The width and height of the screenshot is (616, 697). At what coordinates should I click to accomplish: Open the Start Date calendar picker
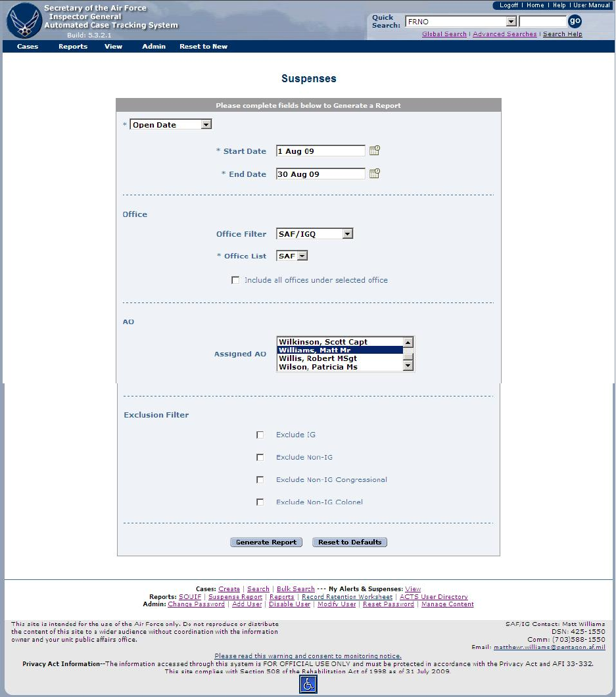[375, 151]
